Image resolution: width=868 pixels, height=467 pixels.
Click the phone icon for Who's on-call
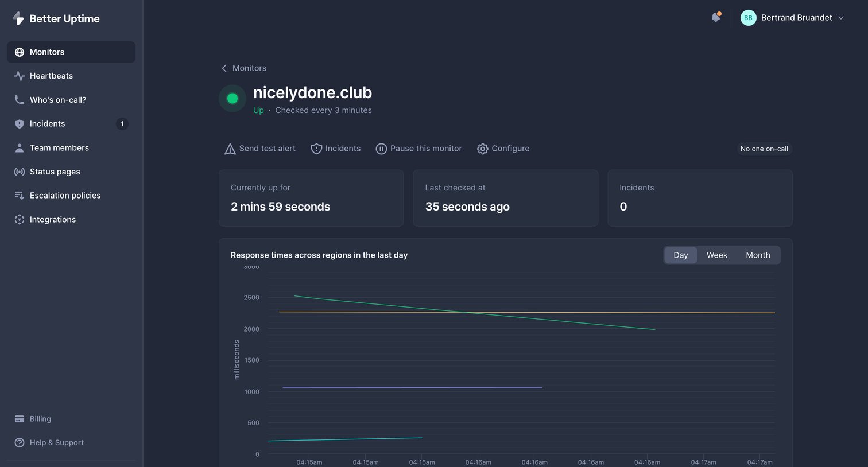20,100
